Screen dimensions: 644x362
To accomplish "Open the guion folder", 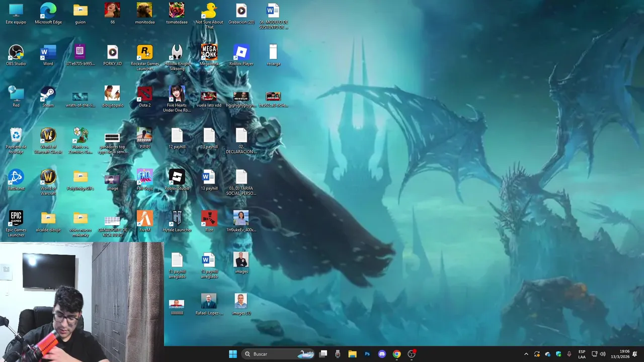I will point(80,14).
